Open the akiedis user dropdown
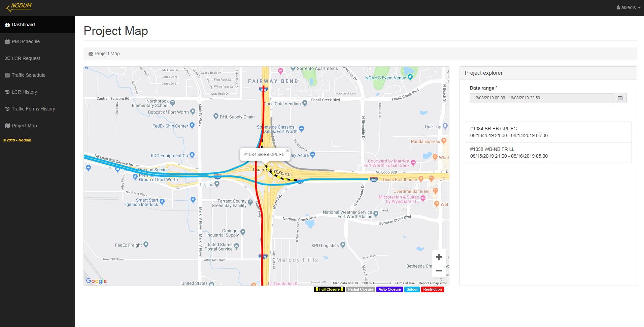Image resolution: width=644 pixels, height=327 pixels. point(628,7)
